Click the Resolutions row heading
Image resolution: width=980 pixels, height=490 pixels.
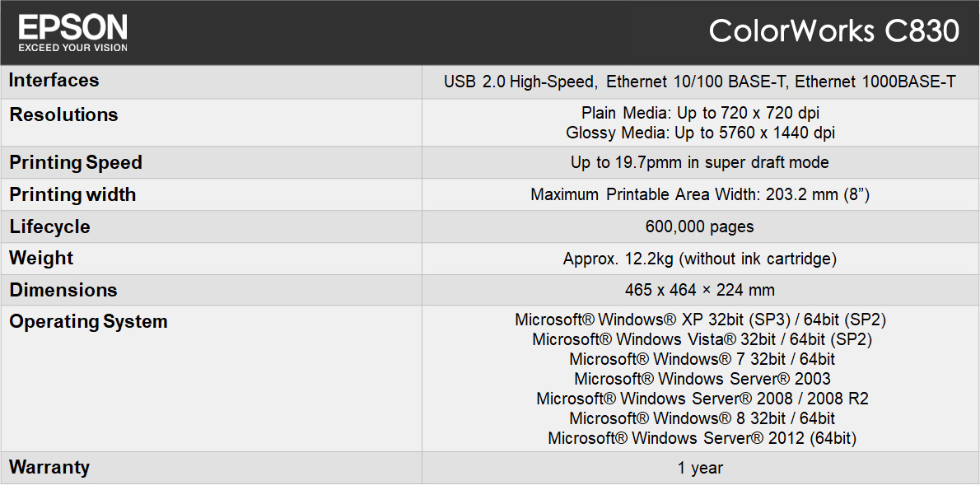(x=64, y=114)
